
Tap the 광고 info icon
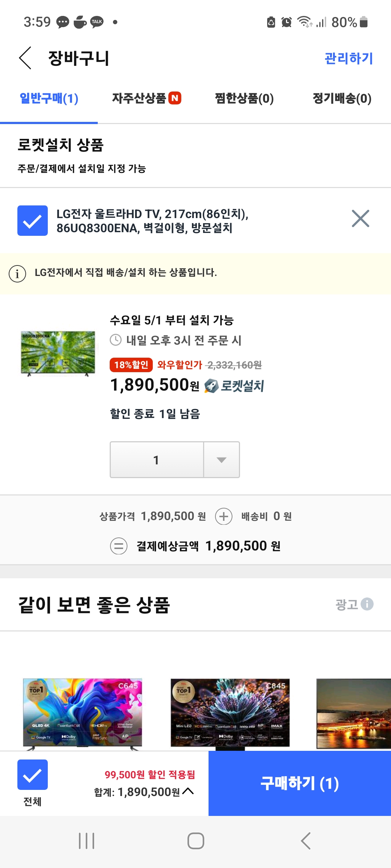click(x=367, y=604)
